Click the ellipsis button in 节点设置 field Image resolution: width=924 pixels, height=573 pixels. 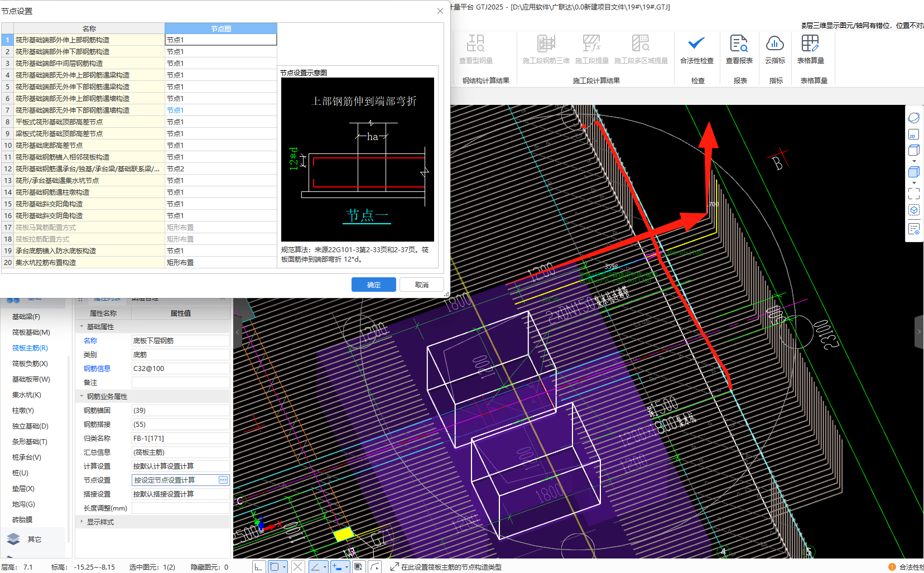pos(223,480)
